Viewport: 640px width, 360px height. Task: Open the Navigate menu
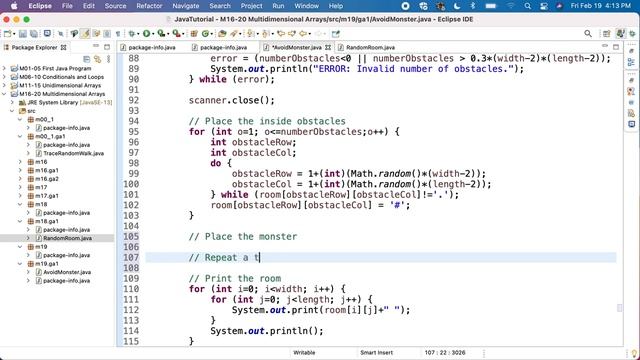pyautogui.click(x=186, y=6)
